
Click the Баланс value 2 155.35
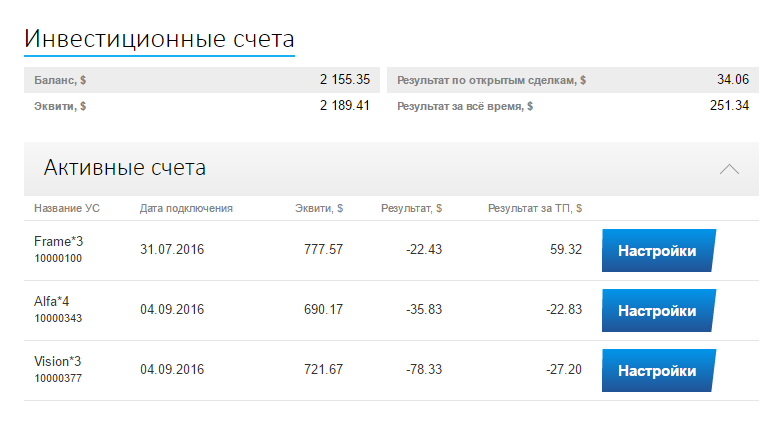[345, 79]
